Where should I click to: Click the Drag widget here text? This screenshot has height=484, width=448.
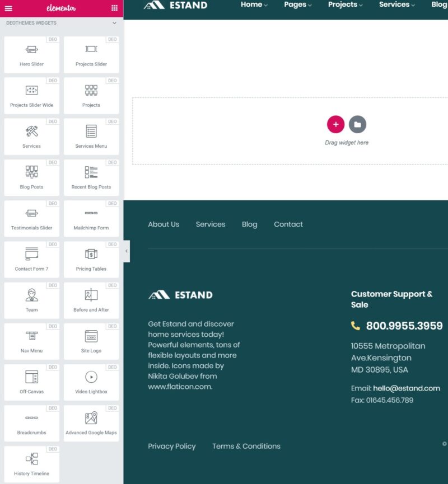[x=347, y=143]
